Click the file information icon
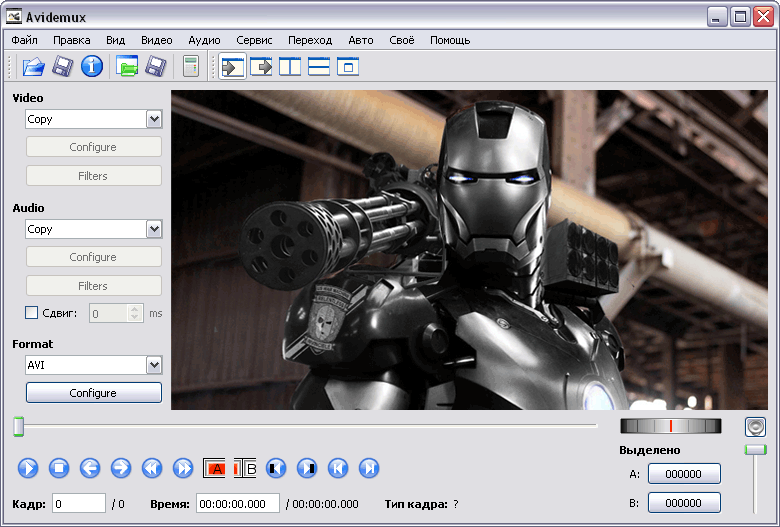 click(x=92, y=67)
